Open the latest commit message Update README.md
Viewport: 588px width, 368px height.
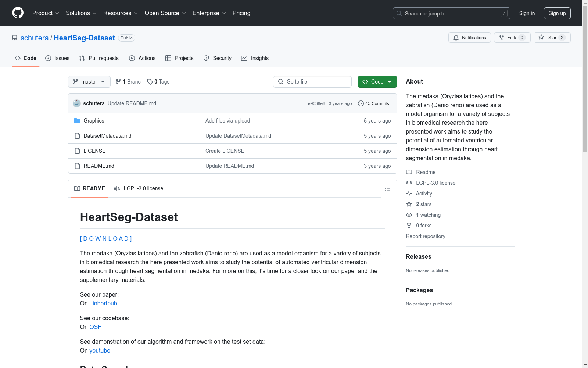(x=132, y=103)
